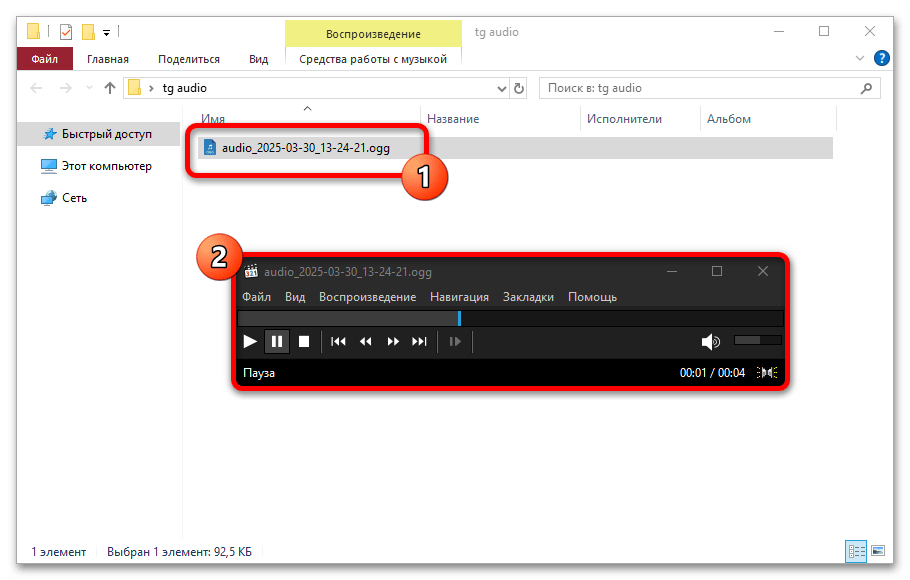Click the quick access toolbar Properties icon
Screen dimensions: 910x580
point(66,31)
